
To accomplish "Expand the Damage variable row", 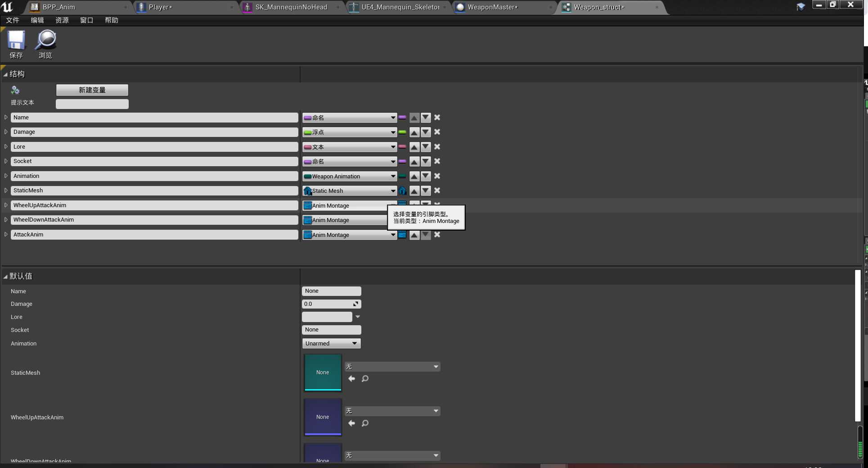I will point(6,132).
